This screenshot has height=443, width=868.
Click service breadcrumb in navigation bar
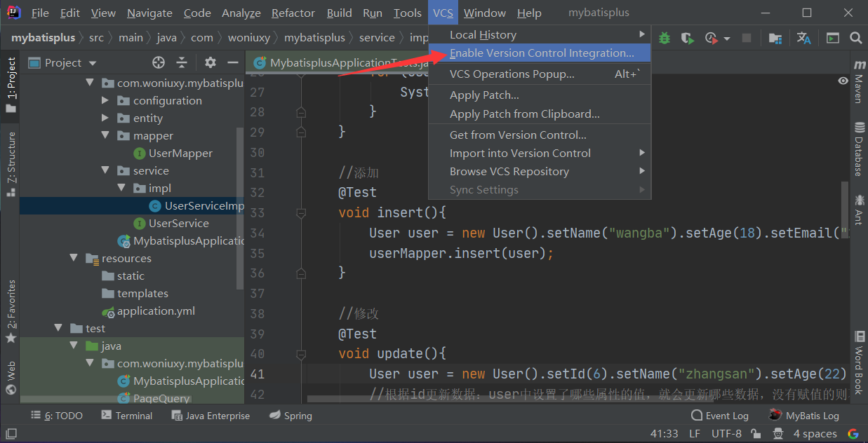[377, 38]
